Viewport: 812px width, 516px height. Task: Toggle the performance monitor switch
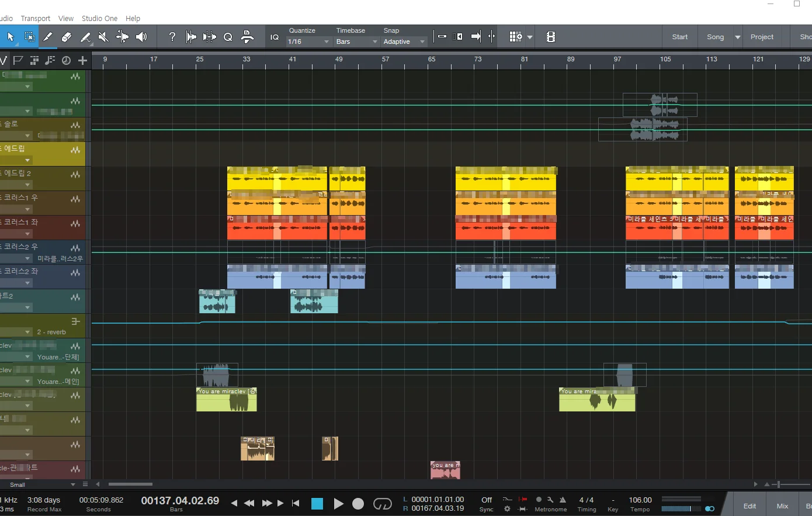pyautogui.click(x=710, y=508)
